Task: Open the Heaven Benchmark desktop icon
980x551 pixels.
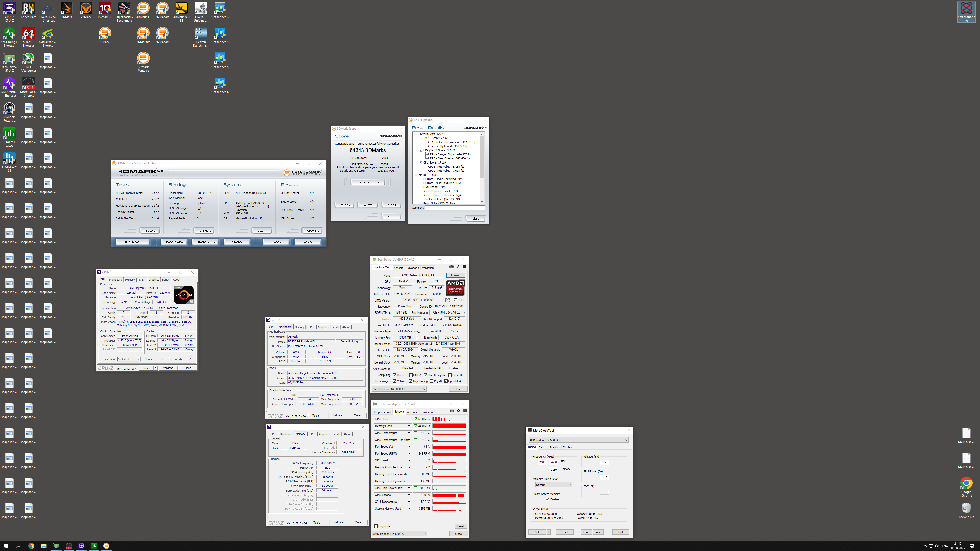Action: 201,37
